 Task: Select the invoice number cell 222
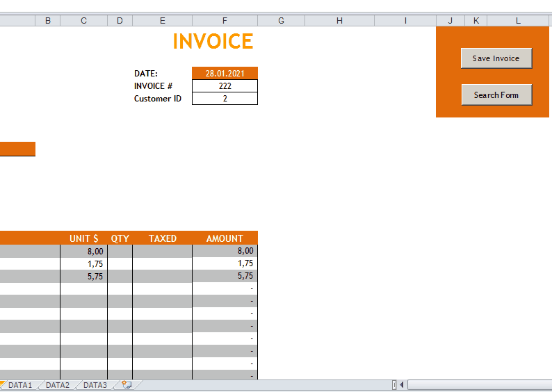225,86
